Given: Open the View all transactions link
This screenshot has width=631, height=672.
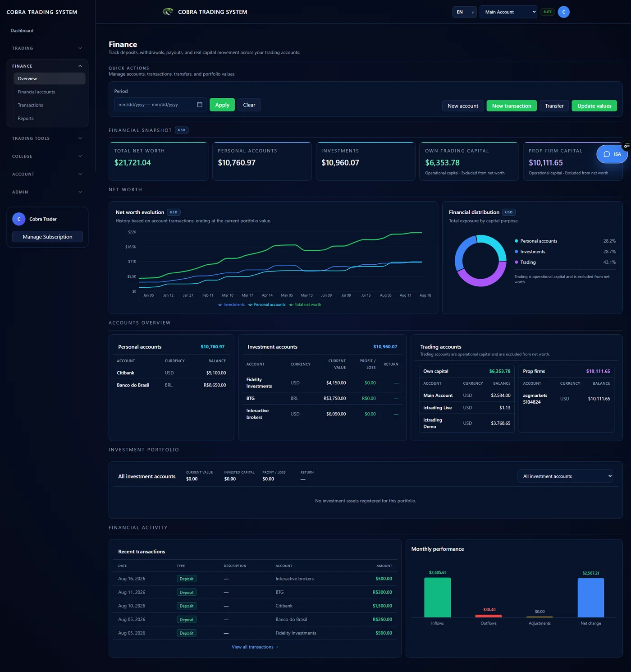Looking at the screenshot, I should 255,647.
